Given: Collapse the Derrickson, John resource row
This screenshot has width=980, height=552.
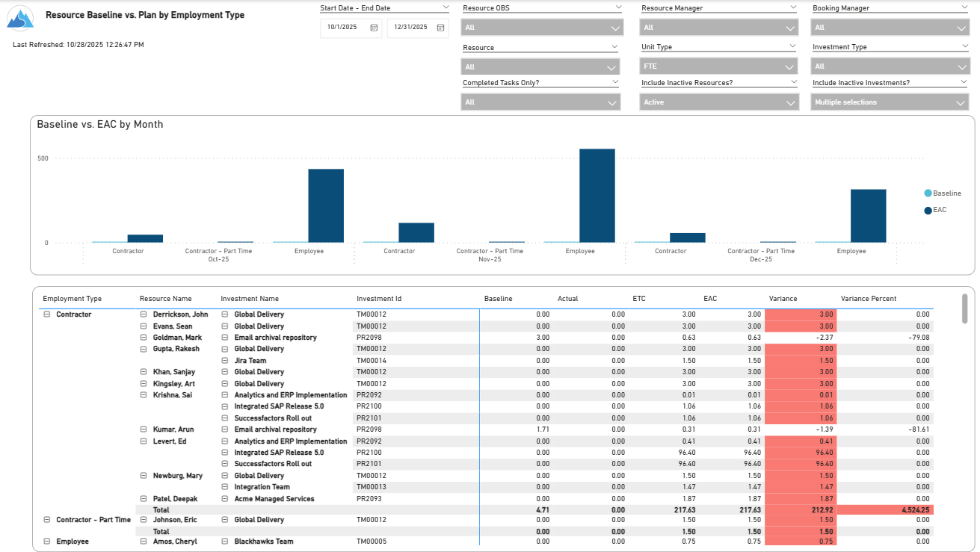Looking at the screenshot, I should click(x=144, y=314).
